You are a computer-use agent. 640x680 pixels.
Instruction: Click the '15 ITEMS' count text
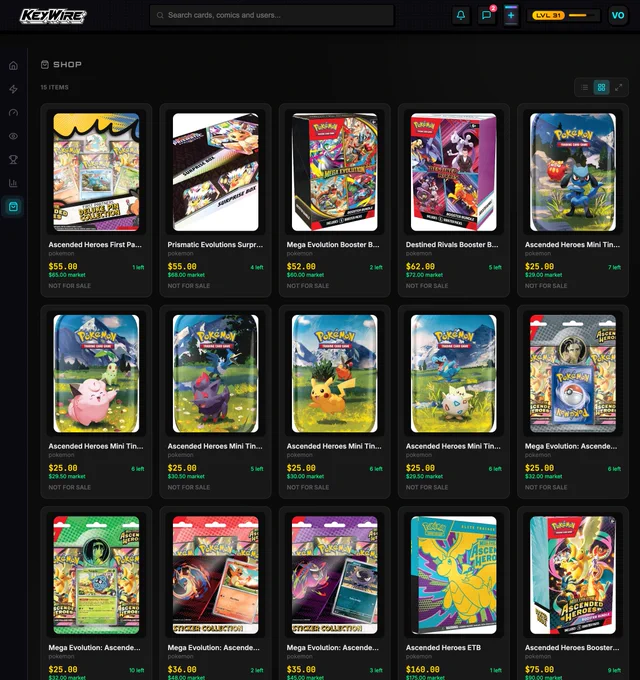(55, 87)
